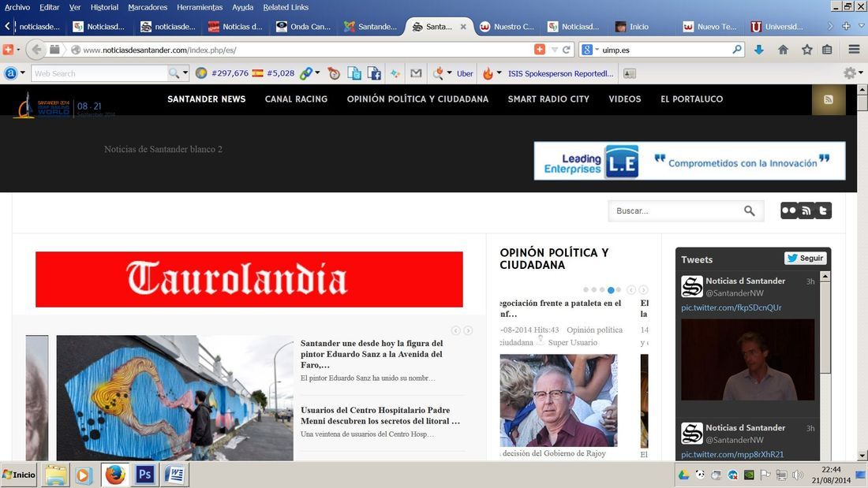Click the back navigation arrow
This screenshot has height=488, width=868.
[x=36, y=50]
